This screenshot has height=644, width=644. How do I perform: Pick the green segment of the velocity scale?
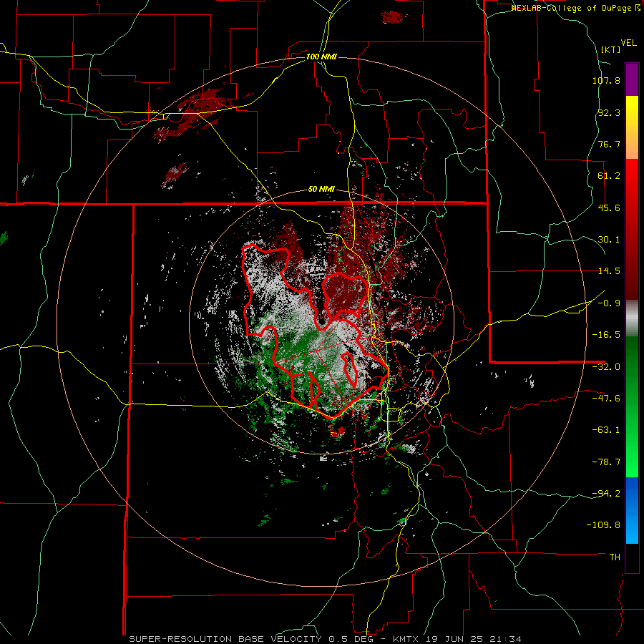[x=632, y=406]
